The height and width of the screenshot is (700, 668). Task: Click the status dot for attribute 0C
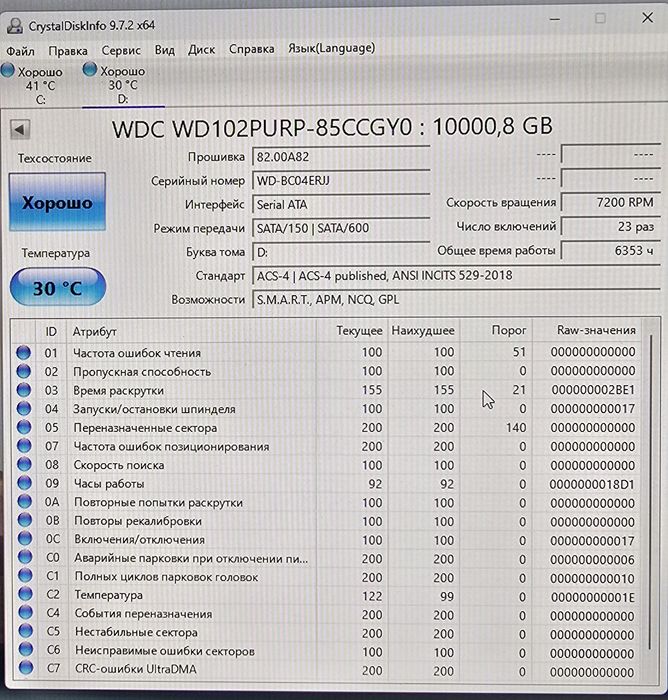(x=25, y=538)
